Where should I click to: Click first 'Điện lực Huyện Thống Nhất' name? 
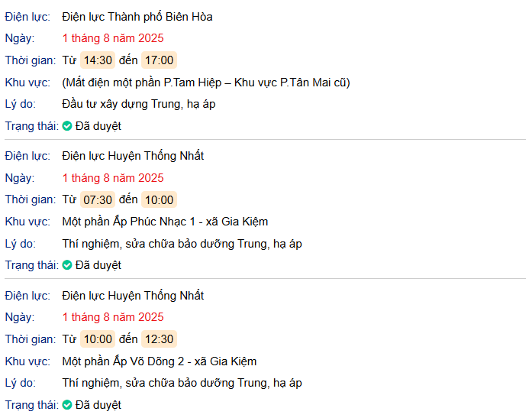(133, 156)
